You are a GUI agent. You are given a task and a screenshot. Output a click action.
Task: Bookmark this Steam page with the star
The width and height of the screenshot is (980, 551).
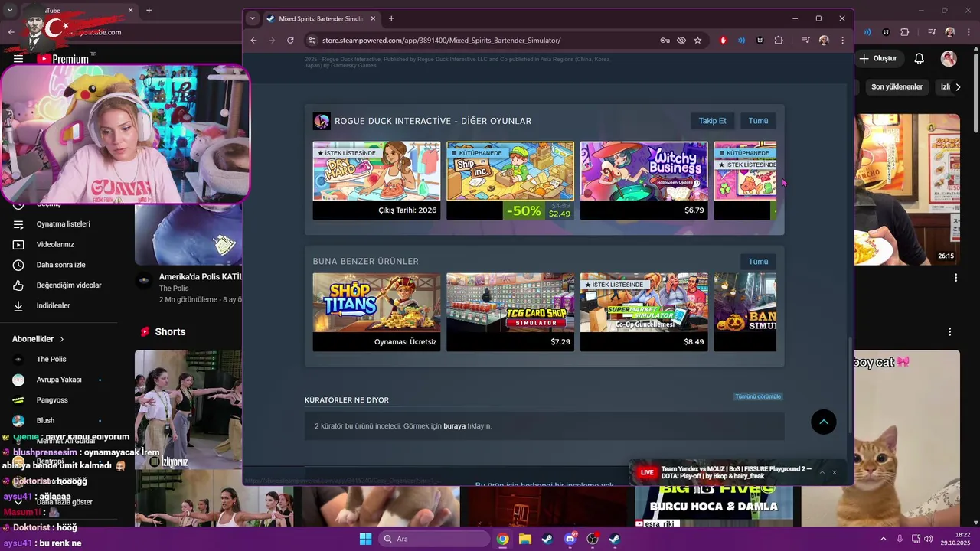(x=697, y=40)
